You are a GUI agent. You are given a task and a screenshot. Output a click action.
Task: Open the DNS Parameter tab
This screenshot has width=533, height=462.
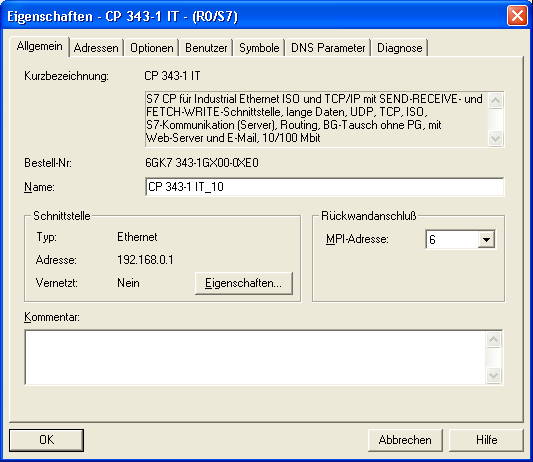[328, 48]
